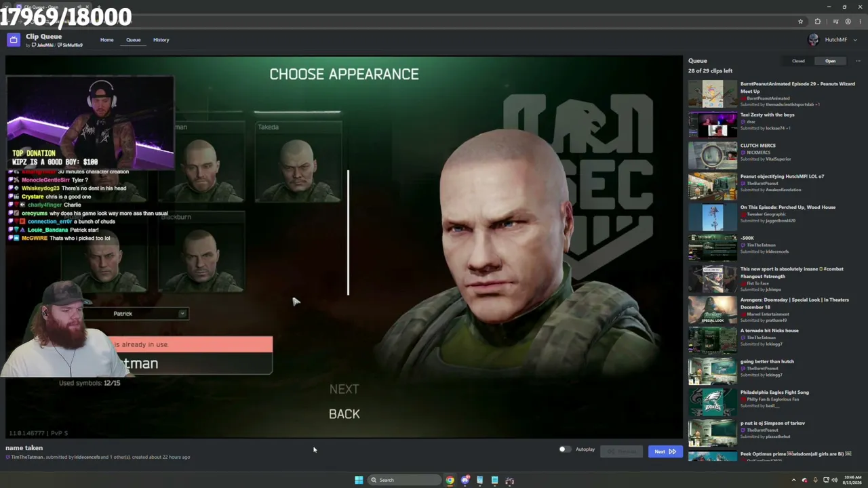Open the CLUTCH MERCS clip thumbnail
868x488 pixels.
click(713, 155)
